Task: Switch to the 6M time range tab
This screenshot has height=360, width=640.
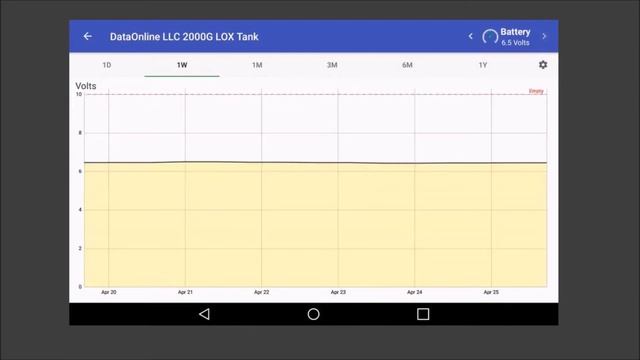Action: tap(407, 65)
